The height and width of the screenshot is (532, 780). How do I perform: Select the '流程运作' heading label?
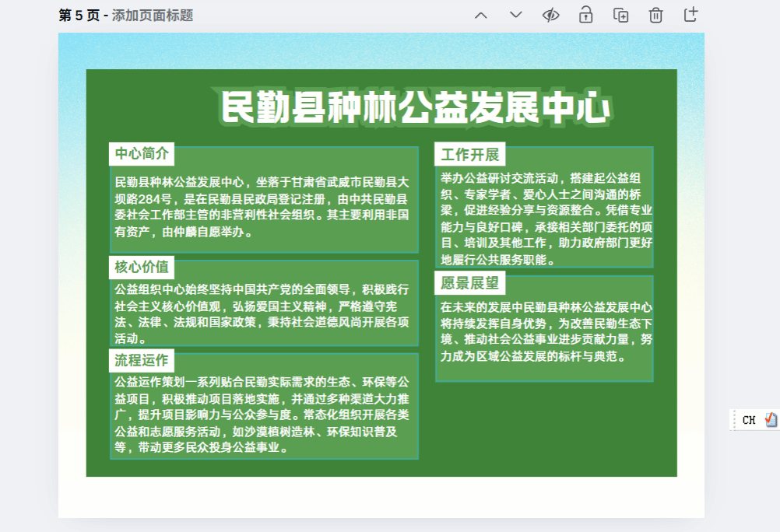142,361
